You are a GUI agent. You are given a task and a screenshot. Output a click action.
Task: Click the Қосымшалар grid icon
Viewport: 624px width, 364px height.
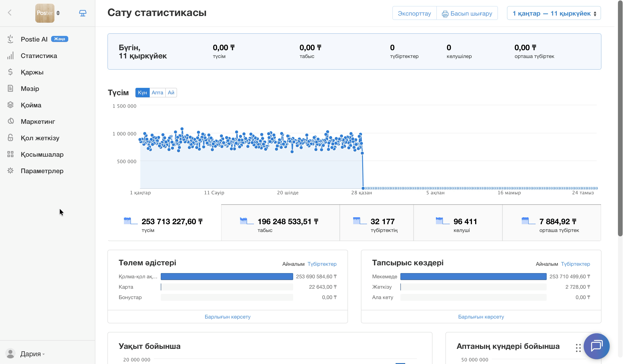click(x=10, y=154)
